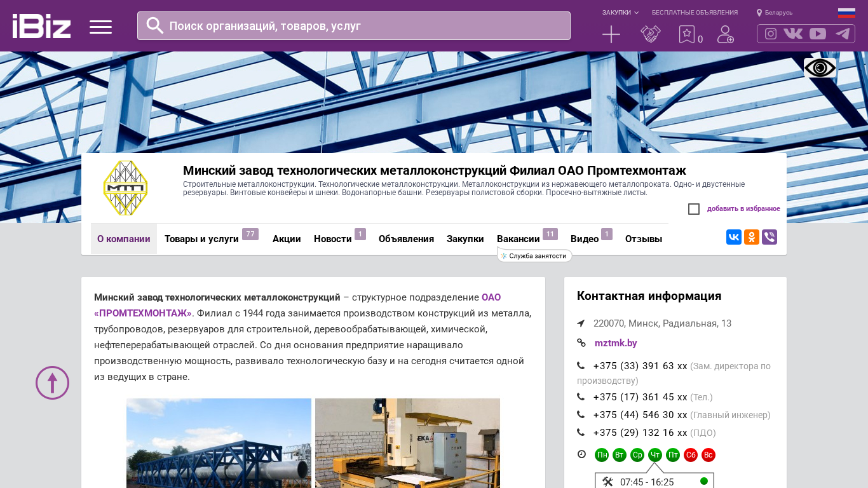Reveal phone +375 (44) 546 30 xx

640,415
